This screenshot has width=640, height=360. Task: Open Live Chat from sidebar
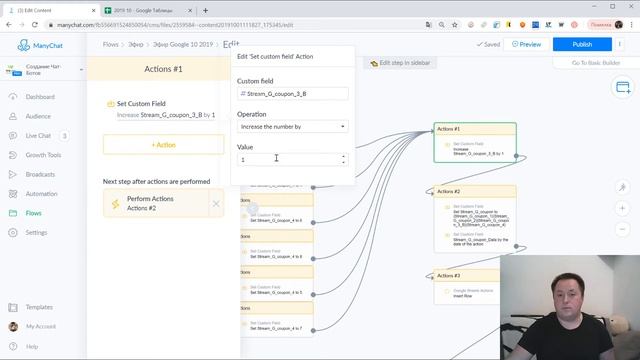pyautogui.click(x=38, y=136)
